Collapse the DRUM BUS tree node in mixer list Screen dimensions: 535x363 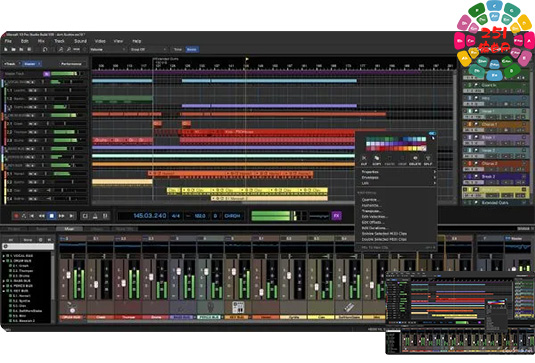[x=4, y=261]
